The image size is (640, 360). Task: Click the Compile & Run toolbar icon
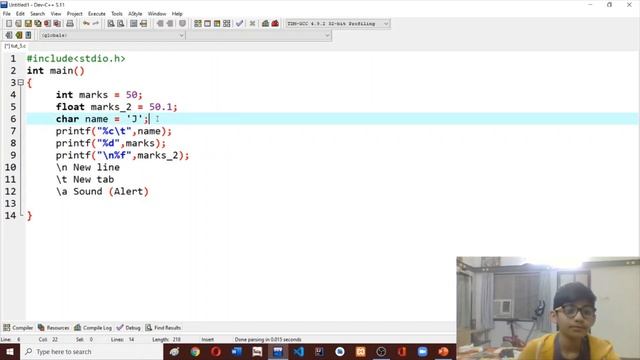click(217, 24)
